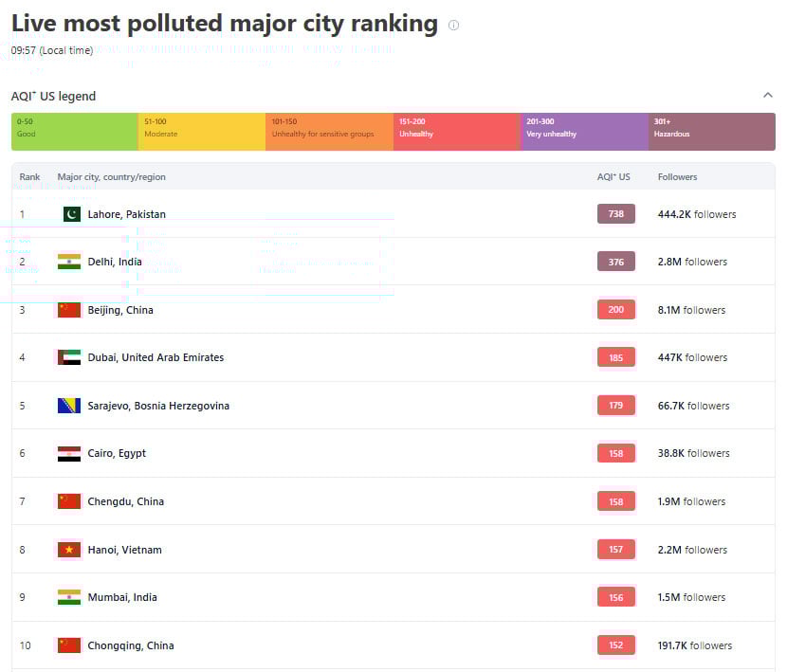The height and width of the screenshot is (672, 787).
Task: Click the Hazardous 301+ legend block
Action: 712,132
